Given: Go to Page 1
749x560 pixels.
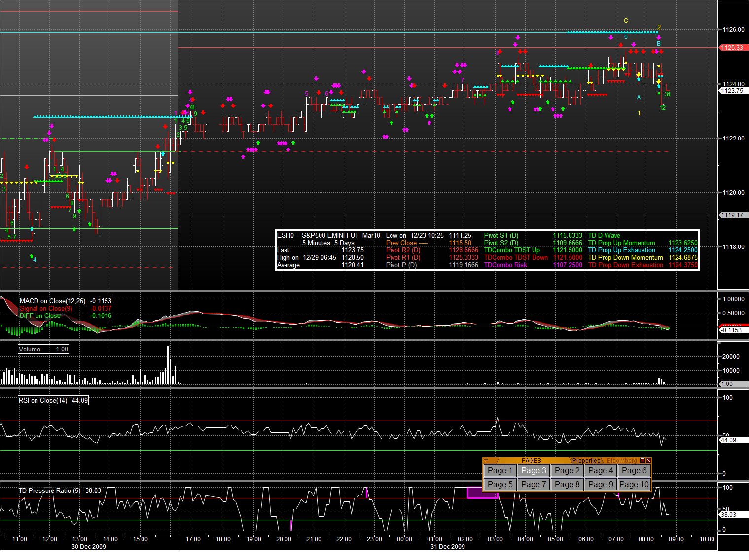Looking at the screenshot, I should coord(500,471).
